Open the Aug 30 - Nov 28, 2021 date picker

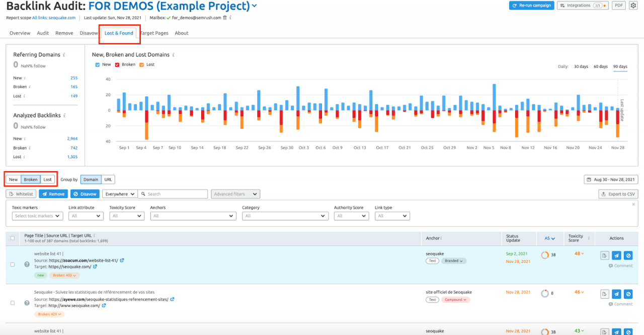[x=611, y=179]
